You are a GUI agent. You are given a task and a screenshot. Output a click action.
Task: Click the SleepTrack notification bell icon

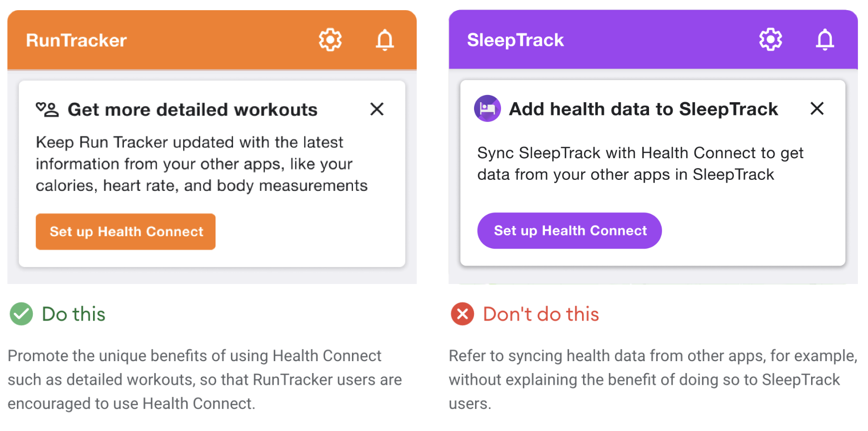point(825,40)
